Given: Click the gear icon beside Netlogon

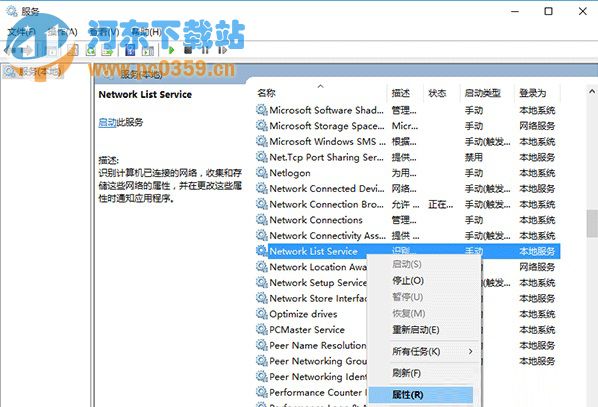Looking at the screenshot, I should tap(262, 173).
